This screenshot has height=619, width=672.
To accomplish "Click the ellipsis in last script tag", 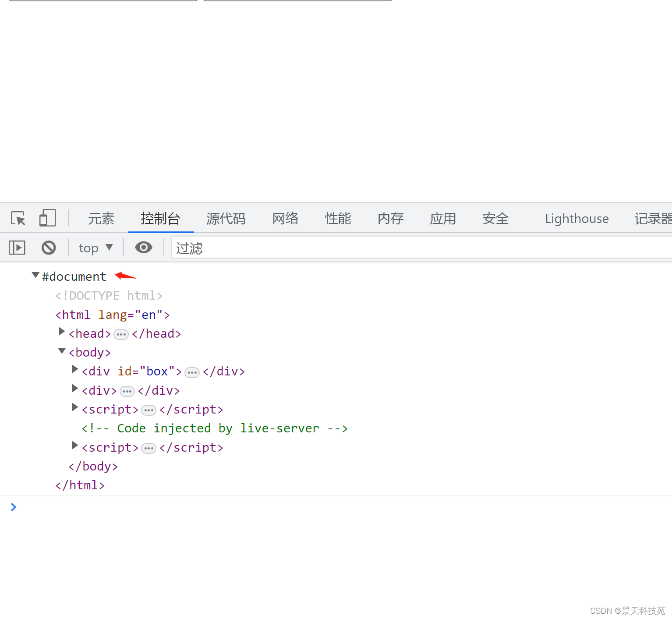I will [149, 449].
